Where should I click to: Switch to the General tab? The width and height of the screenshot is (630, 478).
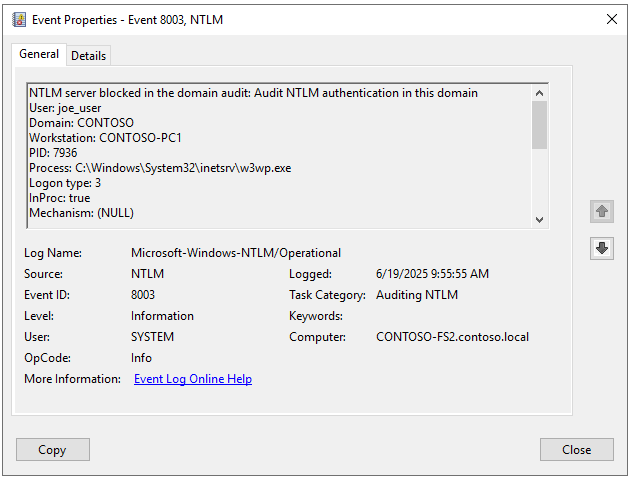(39, 54)
